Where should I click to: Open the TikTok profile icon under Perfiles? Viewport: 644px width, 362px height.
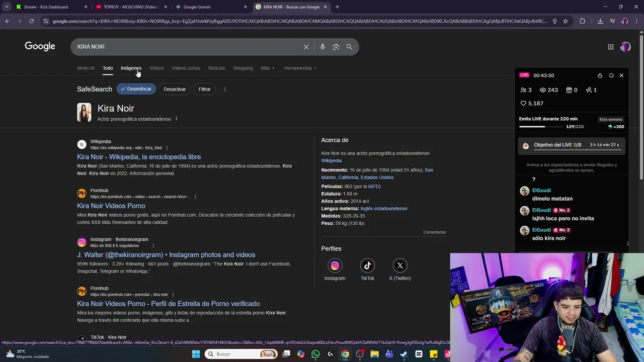pyautogui.click(x=367, y=265)
